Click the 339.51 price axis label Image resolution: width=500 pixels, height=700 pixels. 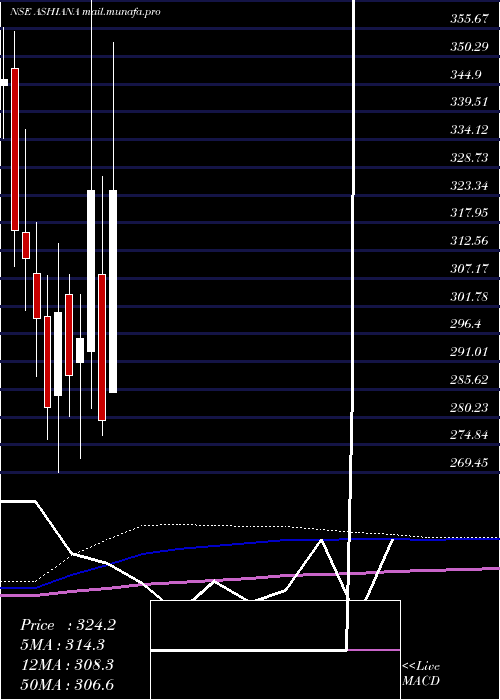pyautogui.click(x=469, y=102)
